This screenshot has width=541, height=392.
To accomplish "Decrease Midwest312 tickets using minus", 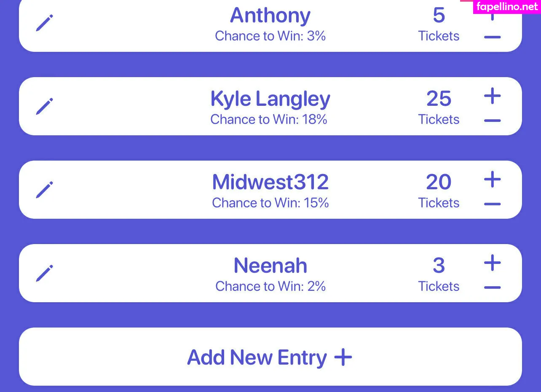I will 492,204.
